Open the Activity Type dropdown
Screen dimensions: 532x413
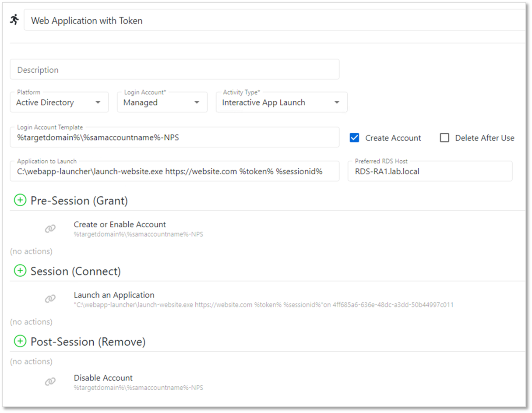tap(282, 102)
